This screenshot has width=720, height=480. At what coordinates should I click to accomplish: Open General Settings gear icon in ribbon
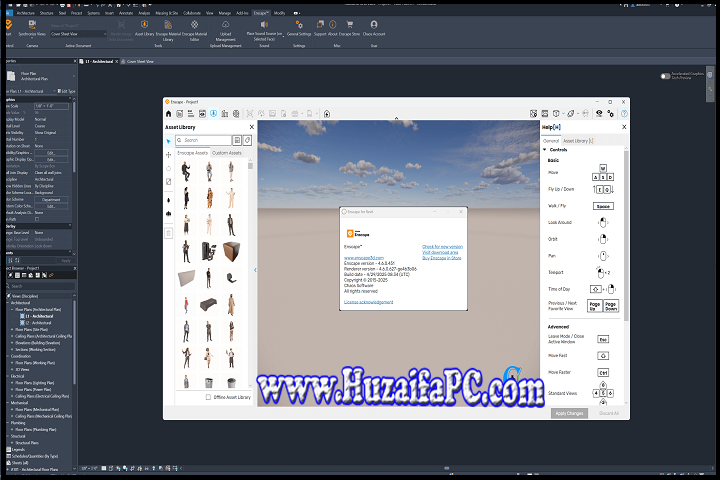299,24
